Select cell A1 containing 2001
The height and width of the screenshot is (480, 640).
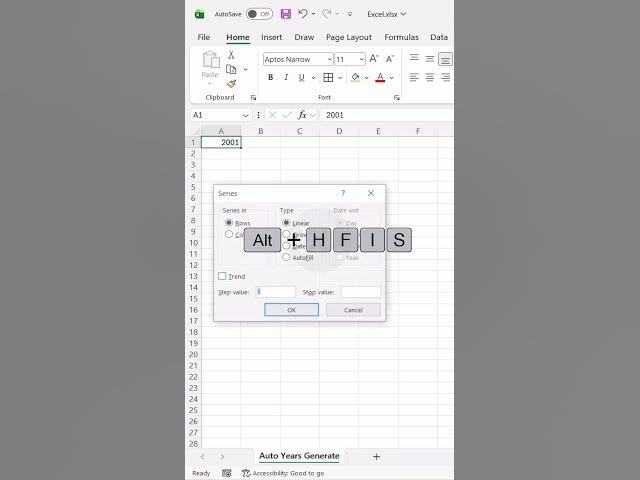tap(221, 142)
